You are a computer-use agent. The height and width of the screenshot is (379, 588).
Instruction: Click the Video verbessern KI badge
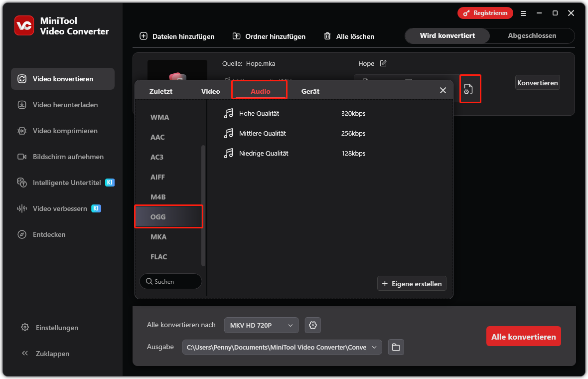click(96, 208)
